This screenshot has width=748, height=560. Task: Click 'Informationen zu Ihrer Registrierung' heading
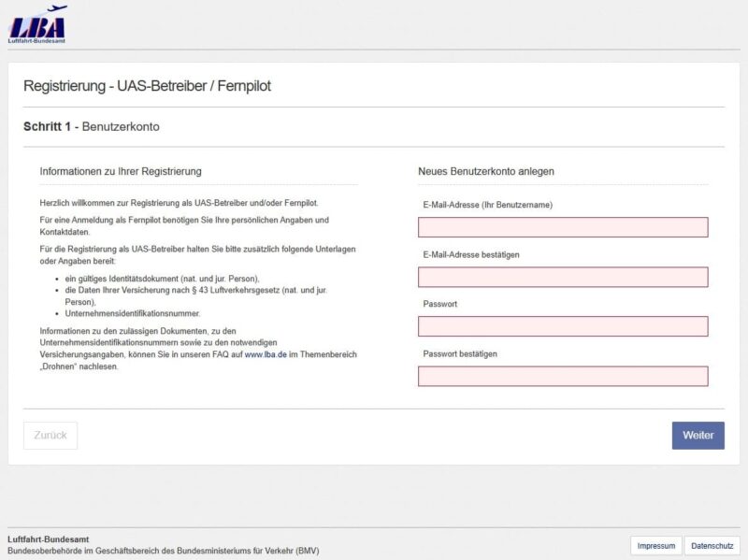point(121,171)
